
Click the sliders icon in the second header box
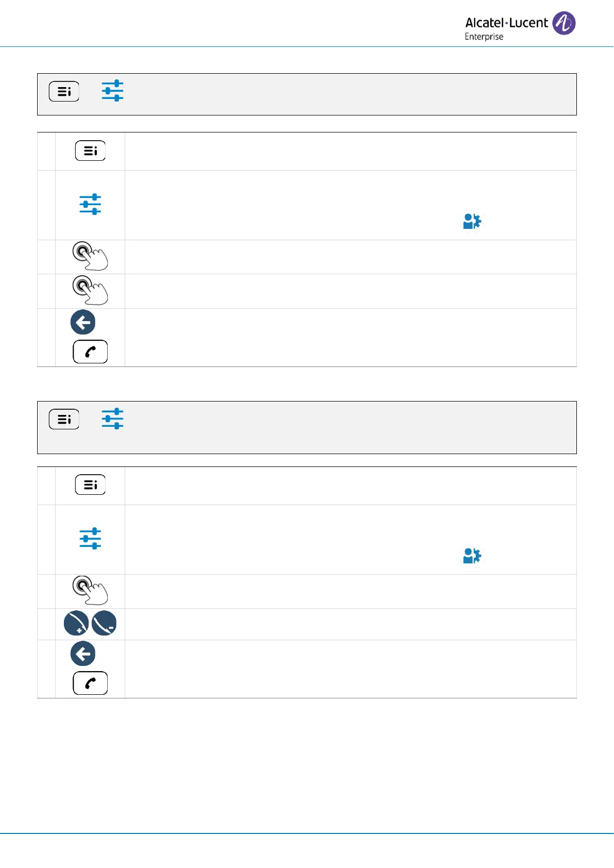coord(112,419)
